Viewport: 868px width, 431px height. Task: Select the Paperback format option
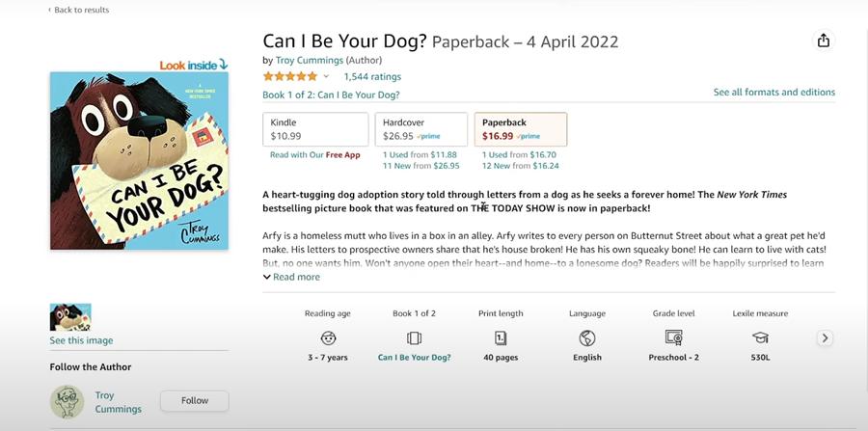coord(520,129)
